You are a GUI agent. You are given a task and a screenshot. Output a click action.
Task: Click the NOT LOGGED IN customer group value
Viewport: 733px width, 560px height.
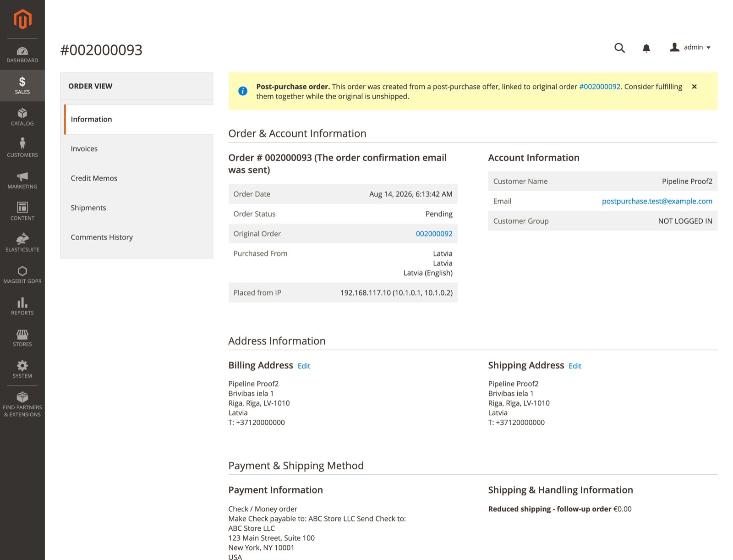coord(685,221)
